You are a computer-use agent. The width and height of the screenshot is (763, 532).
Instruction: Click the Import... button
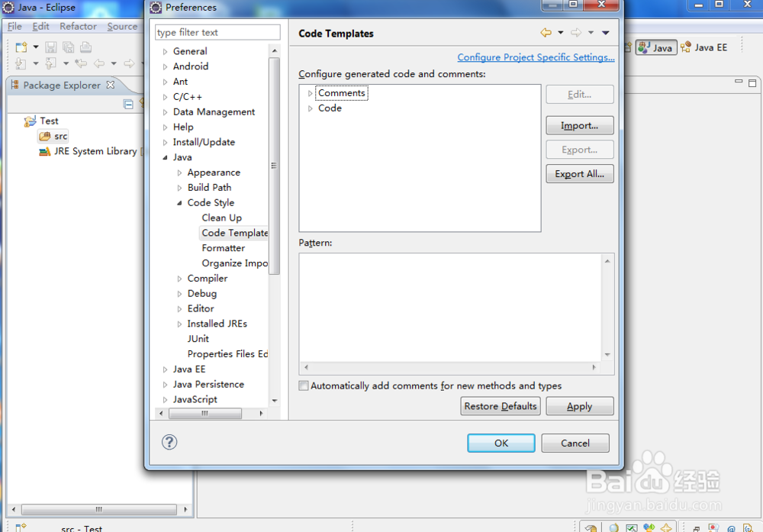click(580, 126)
